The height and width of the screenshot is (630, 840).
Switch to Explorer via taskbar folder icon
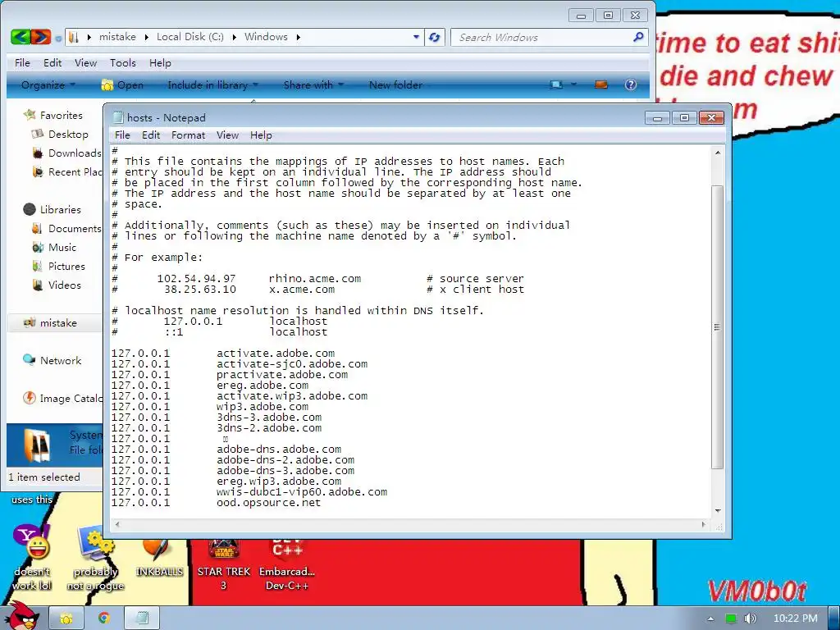[66, 619]
